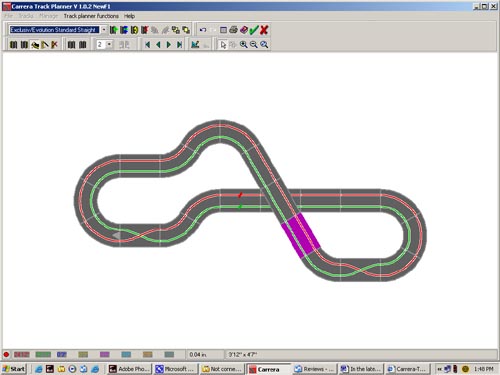Viewport: 500px width, 375px height.
Task: Click the magenta swatch in status bar
Action: [104, 354]
